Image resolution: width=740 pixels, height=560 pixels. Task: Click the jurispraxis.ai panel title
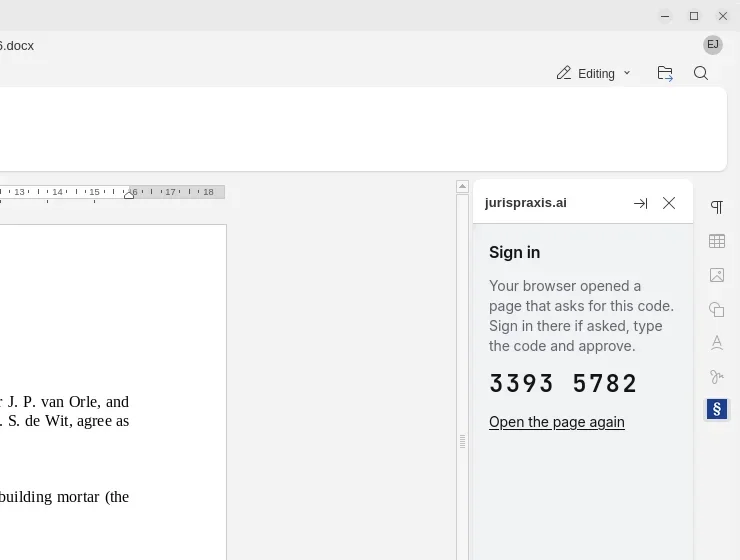[x=526, y=203]
